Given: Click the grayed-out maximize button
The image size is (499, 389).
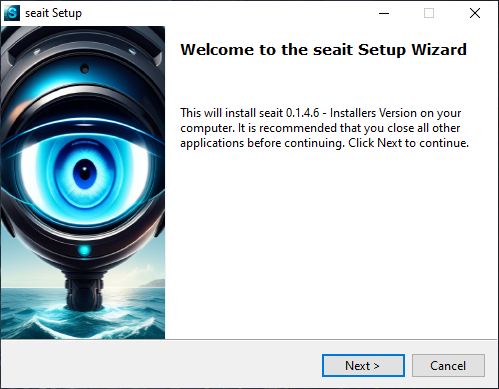Looking at the screenshot, I should pyautogui.click(x=429, y=13).
